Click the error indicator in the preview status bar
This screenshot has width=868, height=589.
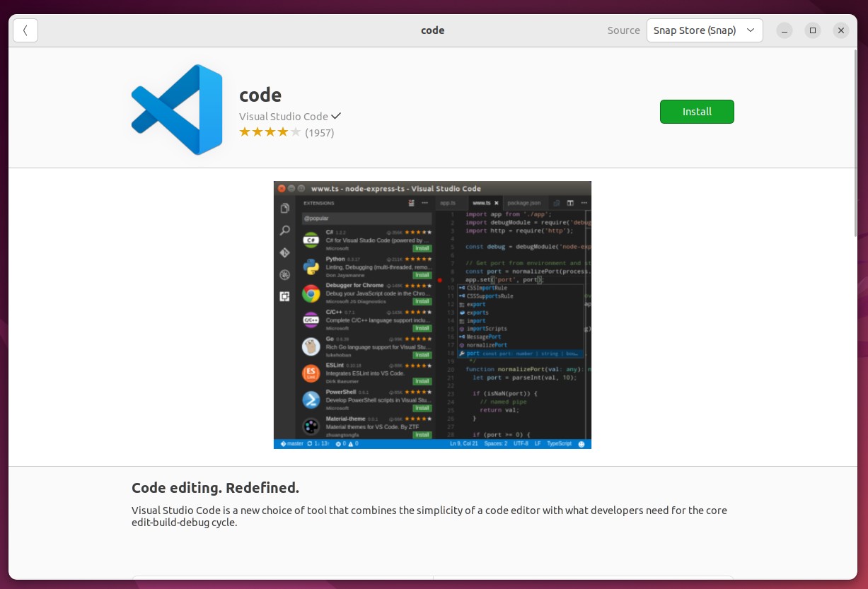[338, 443]
